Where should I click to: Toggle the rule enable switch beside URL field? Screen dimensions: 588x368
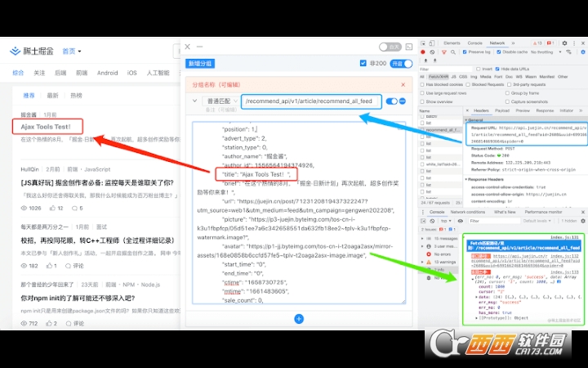[x=391, y=101]
